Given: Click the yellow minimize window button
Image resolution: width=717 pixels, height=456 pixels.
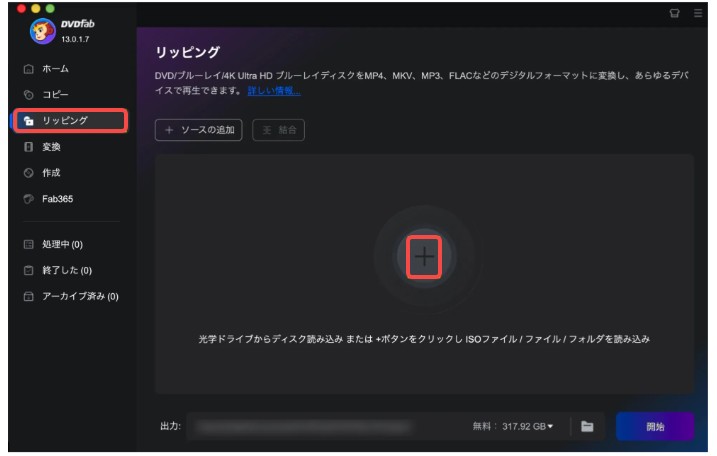Looking at the screenshot, I should [x=36, y=8].
